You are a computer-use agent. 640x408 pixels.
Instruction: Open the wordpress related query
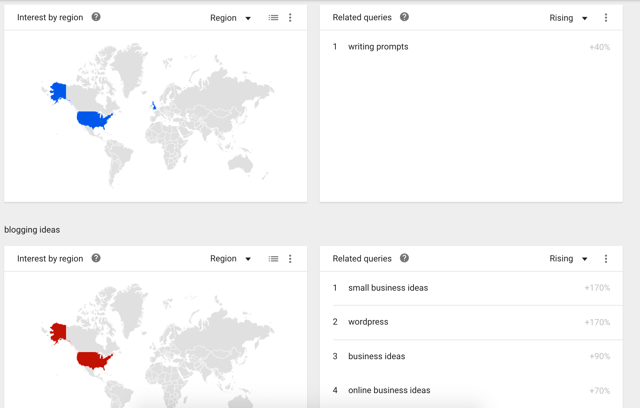click(x=368, y=322)
